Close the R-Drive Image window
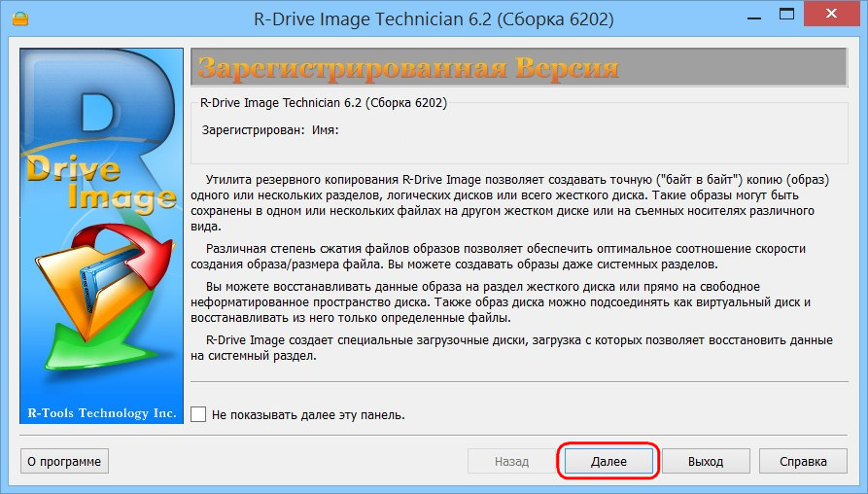 click(831, 14)
